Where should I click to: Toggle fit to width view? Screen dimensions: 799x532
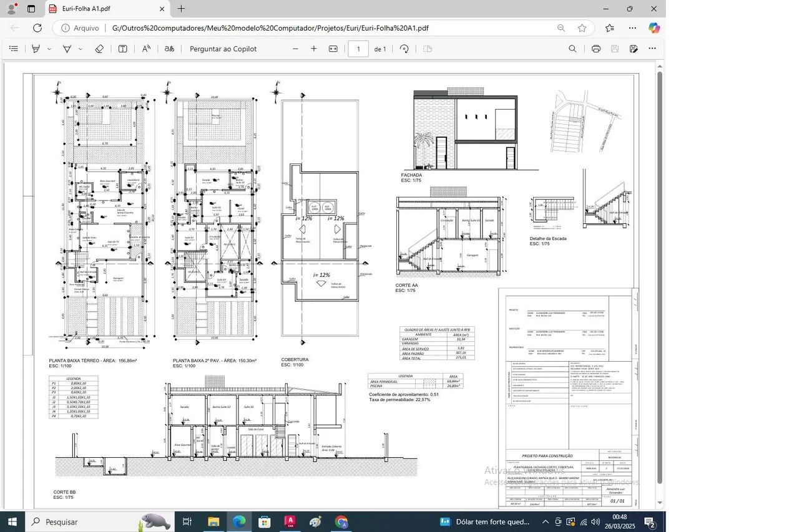(333, 48)
